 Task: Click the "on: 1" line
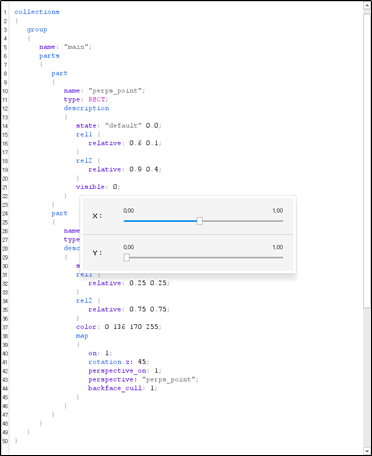click(100, 353)
